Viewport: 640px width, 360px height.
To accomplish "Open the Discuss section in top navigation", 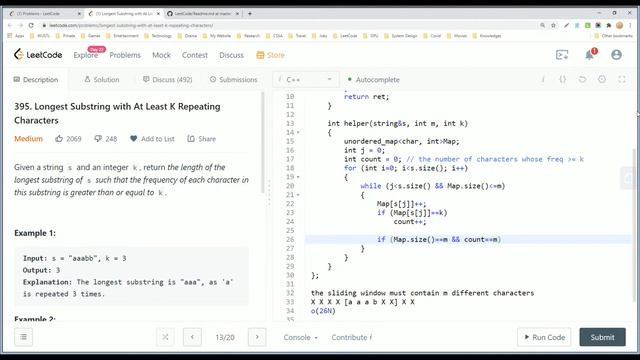I will [231, 55].
